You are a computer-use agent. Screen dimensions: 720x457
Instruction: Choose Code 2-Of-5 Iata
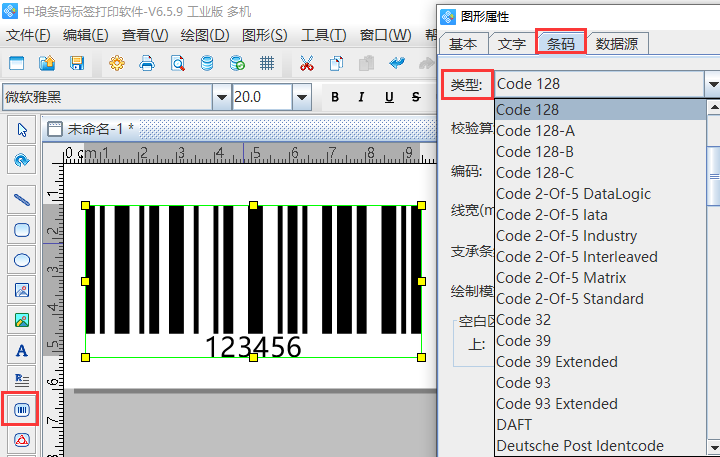pos(601,214)
